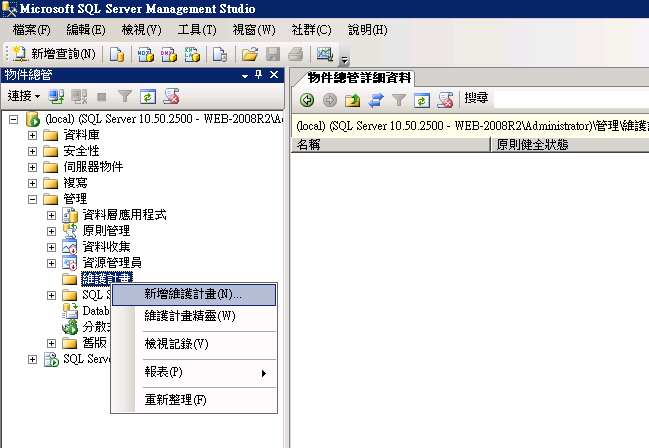Click the 搜尋 search input field
Image resolution: width=649 pixels, height=448 pixels.
[x=571, y=99]
